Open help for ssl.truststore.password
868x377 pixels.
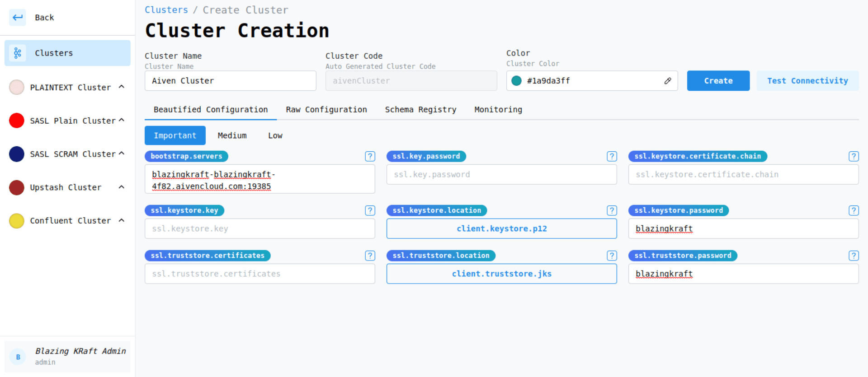(x=854, y=256)
